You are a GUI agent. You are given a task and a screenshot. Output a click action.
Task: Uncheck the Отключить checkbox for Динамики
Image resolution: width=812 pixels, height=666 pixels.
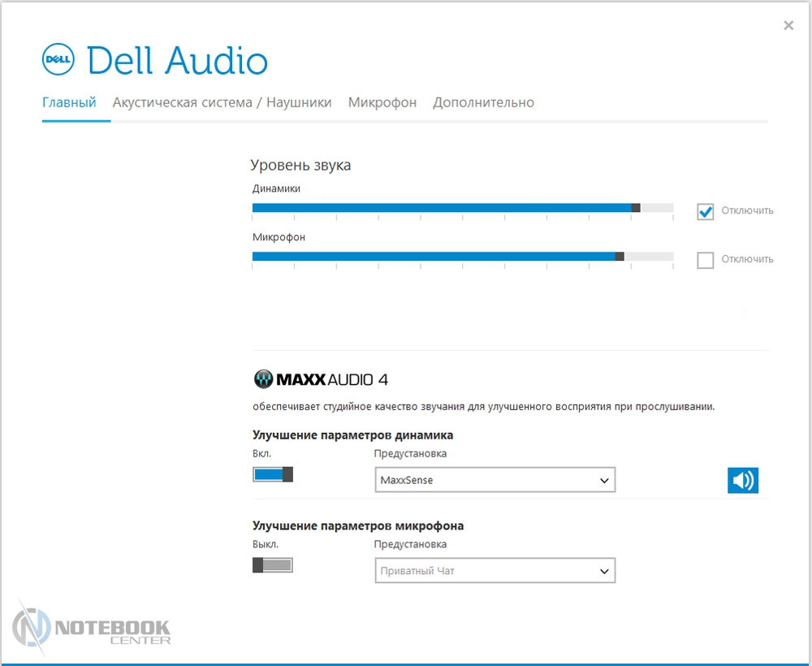click(705, 211)
